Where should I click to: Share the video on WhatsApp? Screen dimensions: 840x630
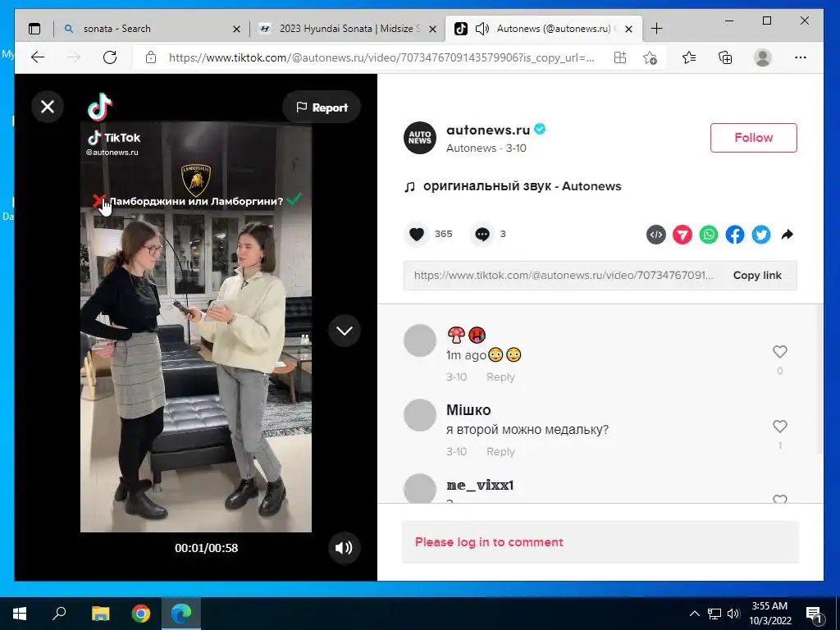(708, 235)
